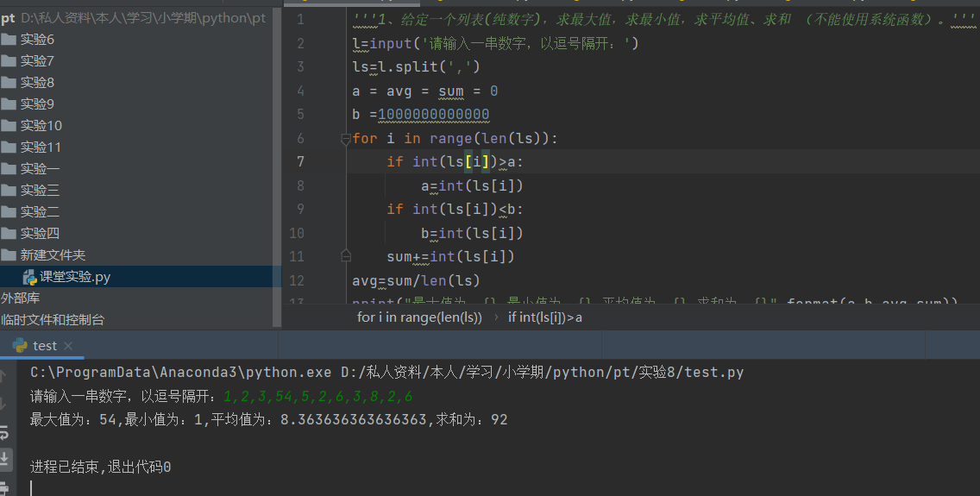Click line number 1 in gutter
Viewport: 980px width, 496px height.
(x=300, y=19)
